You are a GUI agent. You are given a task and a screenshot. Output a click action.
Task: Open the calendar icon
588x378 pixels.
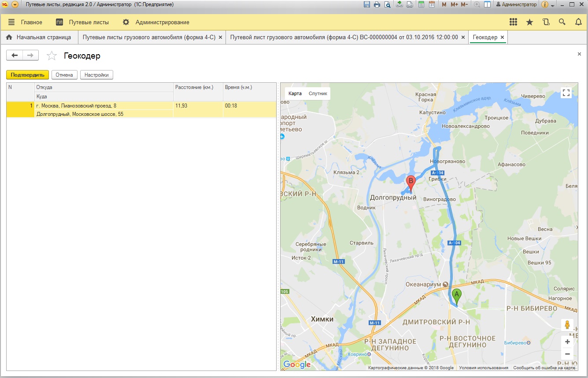pos(432,4)
